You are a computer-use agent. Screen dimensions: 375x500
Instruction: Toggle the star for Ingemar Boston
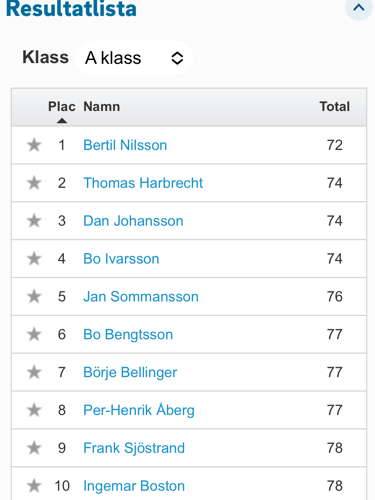[x=34, y=486]
